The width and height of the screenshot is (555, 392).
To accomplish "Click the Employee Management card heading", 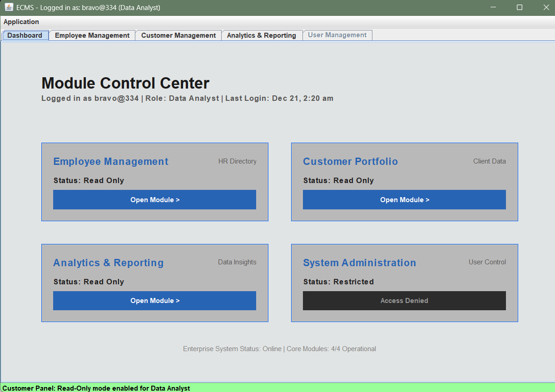I will point(110,161).
